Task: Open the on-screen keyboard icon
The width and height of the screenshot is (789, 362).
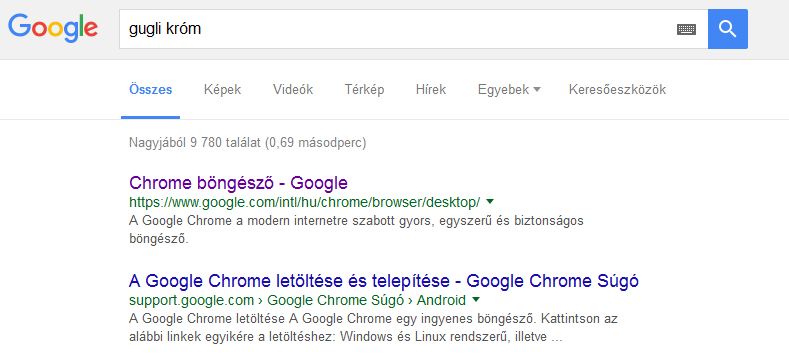Action: [686, 29]
